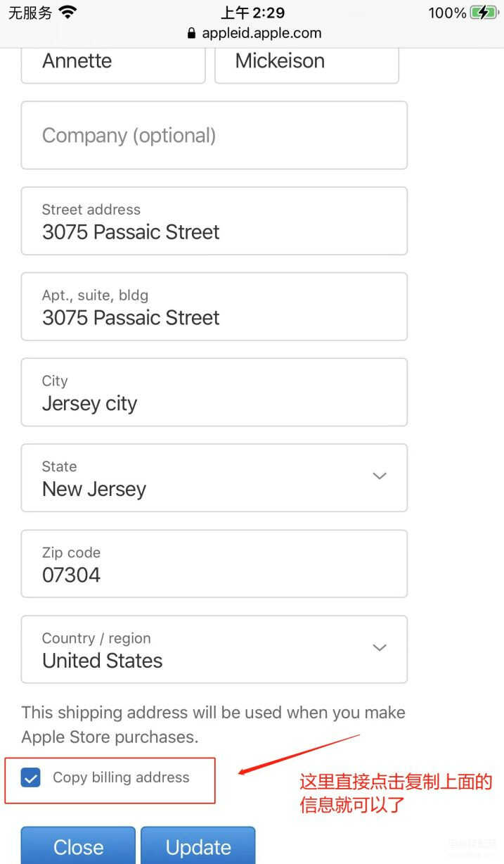Tap the battery charging icon
Viewport: 504px width, 864px height.
pos(483,13)
